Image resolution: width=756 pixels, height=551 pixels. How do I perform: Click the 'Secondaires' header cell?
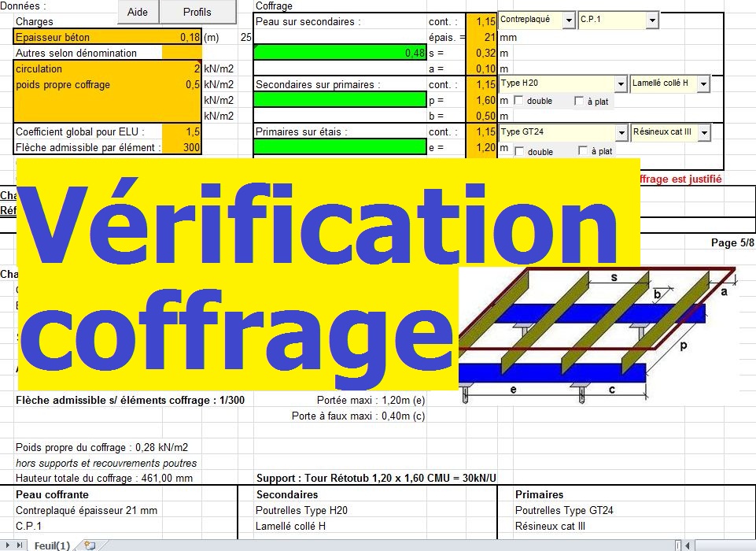[287, 494]
